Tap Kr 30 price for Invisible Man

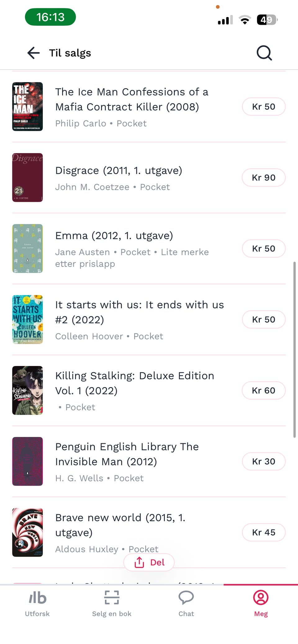(264, 461)
